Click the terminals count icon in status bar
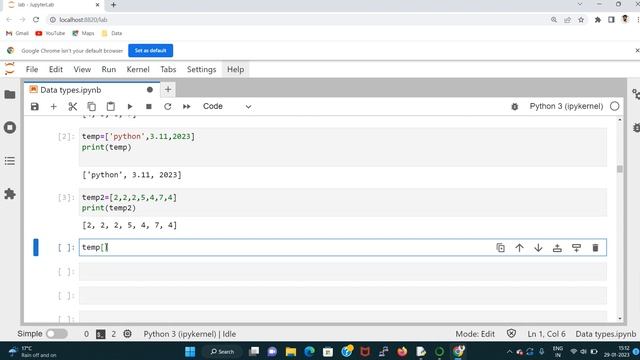 click(100, 334)
